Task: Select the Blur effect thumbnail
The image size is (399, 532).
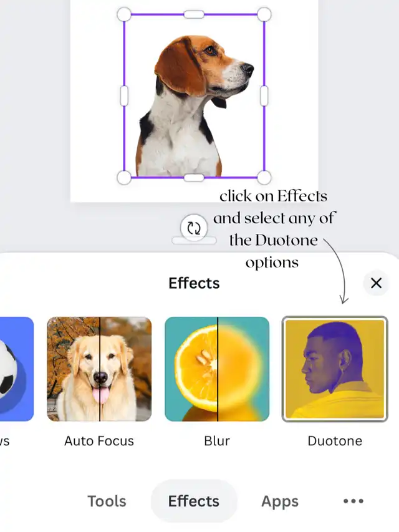Action: pyautogui.click(x=217, y=369)
